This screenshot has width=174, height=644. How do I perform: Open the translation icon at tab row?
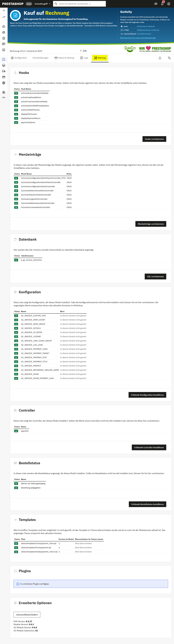tap(169, 58)
